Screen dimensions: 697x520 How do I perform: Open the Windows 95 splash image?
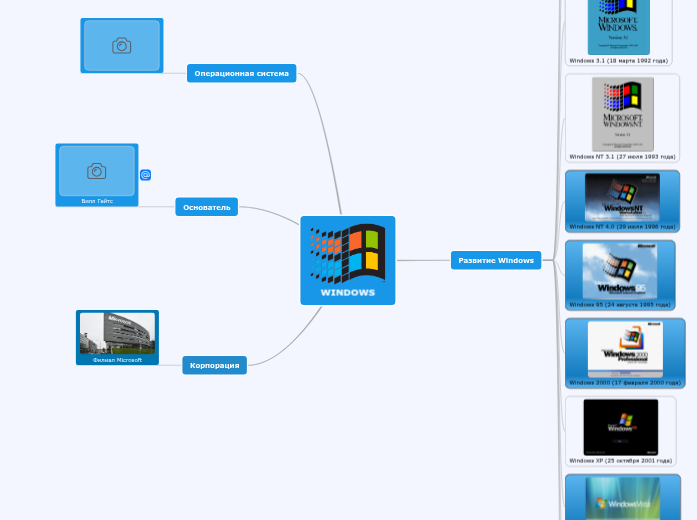tap(620, 270)
